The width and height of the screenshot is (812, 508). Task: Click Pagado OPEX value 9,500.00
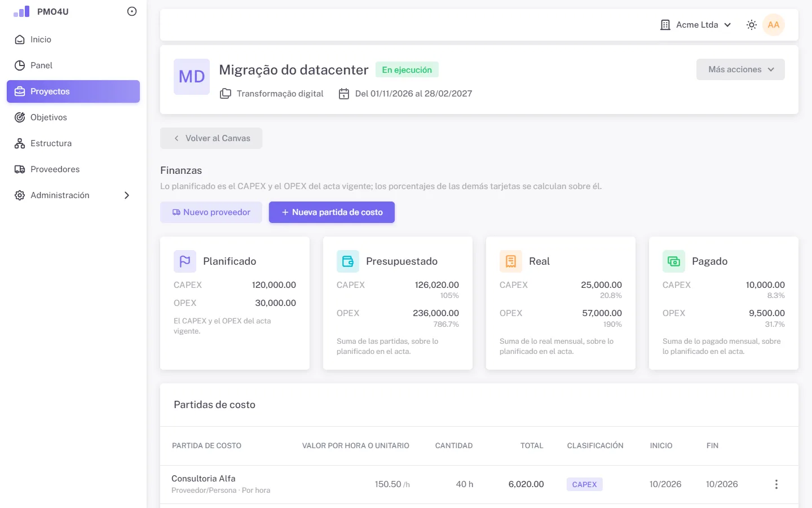coord(767,313)
